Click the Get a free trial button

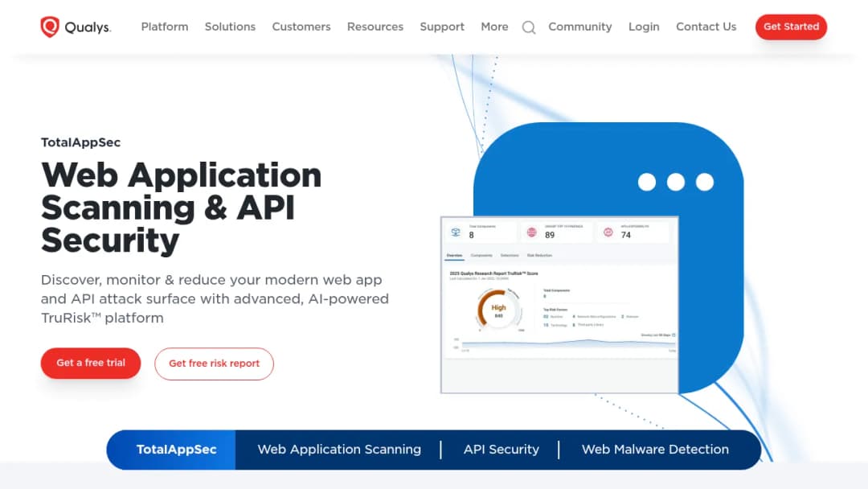tap(91, 364)
